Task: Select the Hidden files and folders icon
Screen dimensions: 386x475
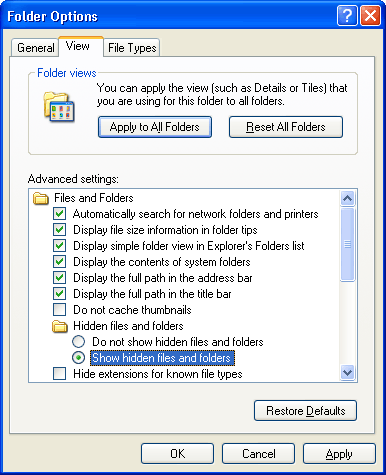Action: point(60,326)
